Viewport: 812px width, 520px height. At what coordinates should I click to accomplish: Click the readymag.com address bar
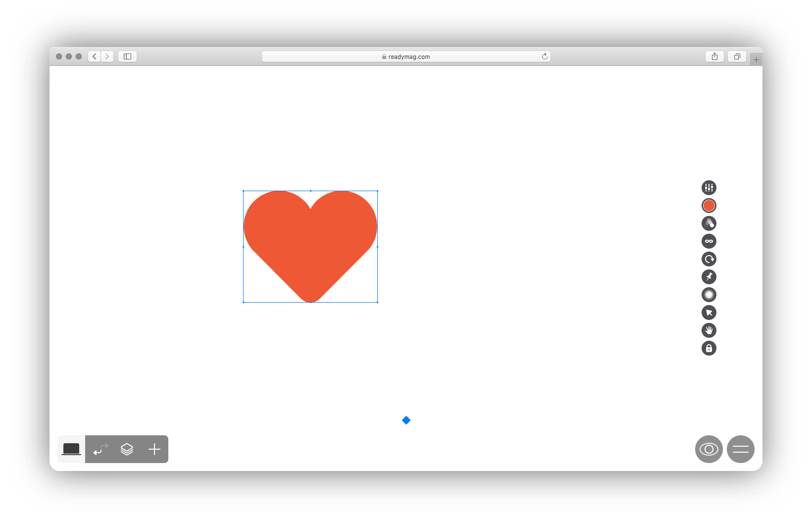pyautogui.click(x=406, y=56)
